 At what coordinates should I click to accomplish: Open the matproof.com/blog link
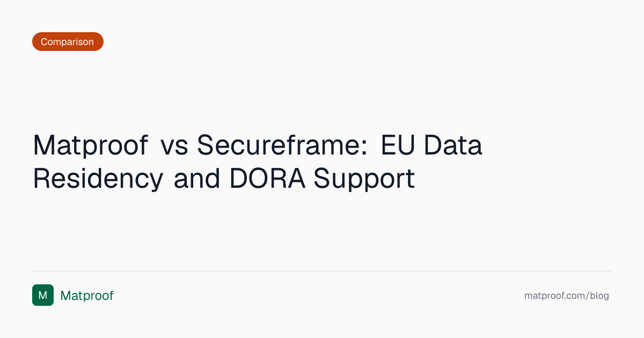click(x=566, y=296)
